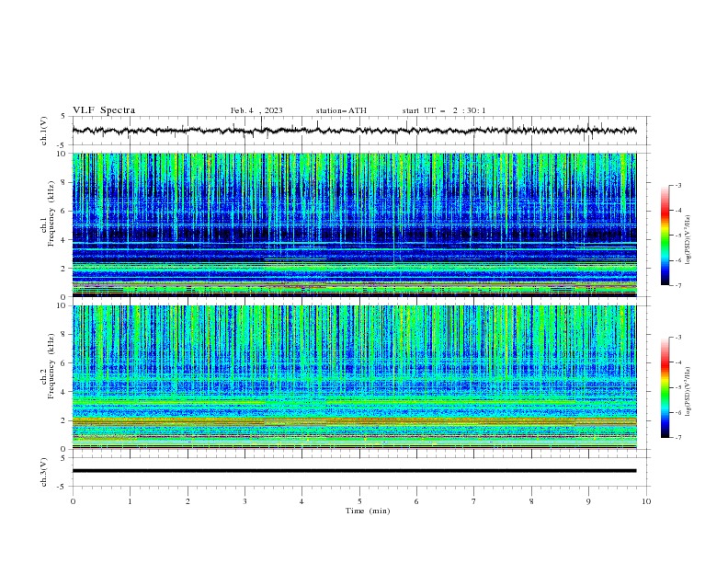Click the ch.1 spectrogram color scale bar
This screenshot has width=728, height=563.
click(x=665, y=236)
